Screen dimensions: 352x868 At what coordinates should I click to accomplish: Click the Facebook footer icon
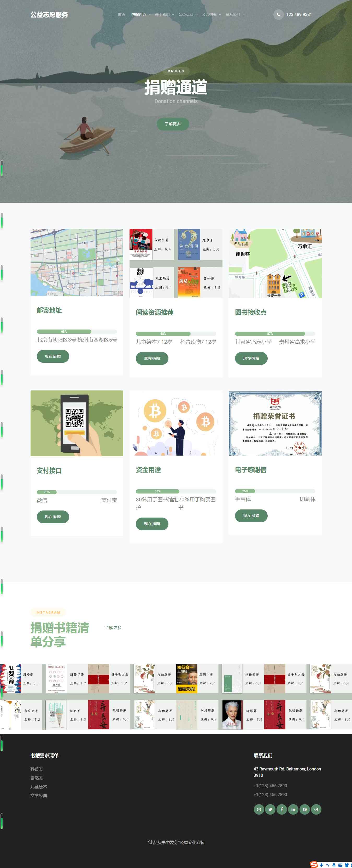[x=282, y=809]
